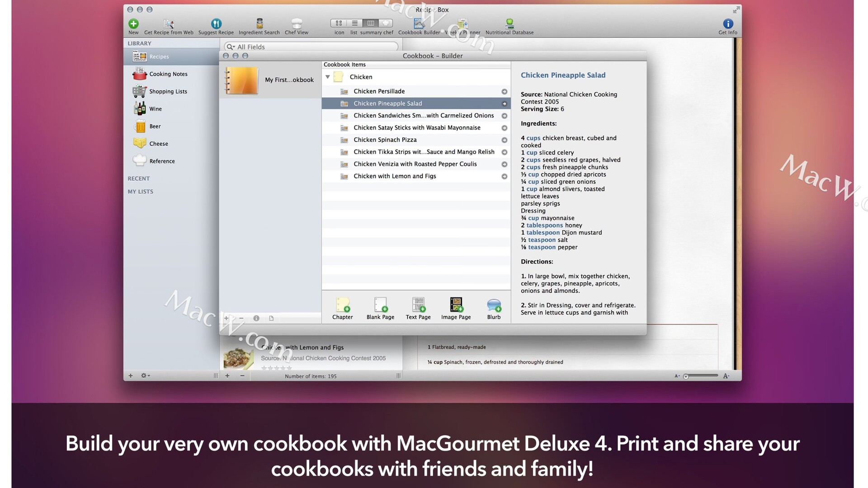This screenshot has height=488, width=868.
Task: Select Chicken Spinach Pizza row
Action: point(416,140)
